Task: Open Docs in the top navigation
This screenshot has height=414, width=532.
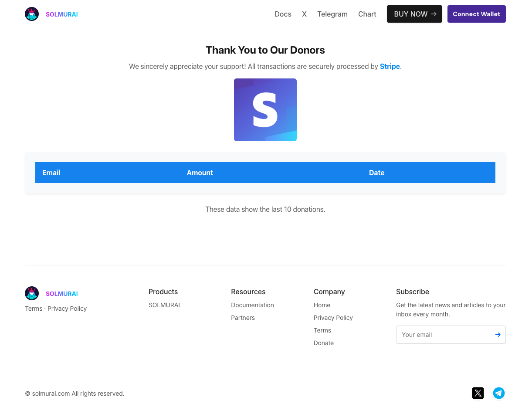Action: [283, 14]
